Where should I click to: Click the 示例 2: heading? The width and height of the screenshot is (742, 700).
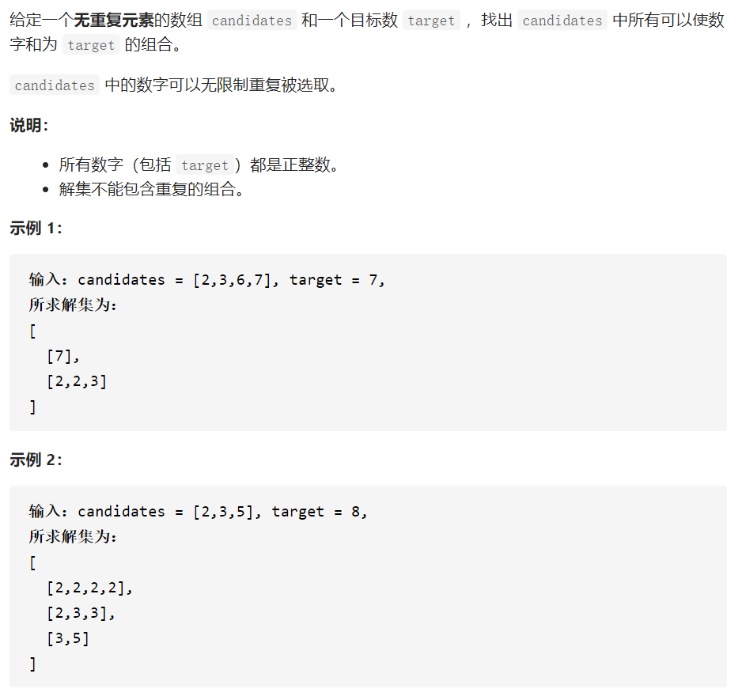36,460
